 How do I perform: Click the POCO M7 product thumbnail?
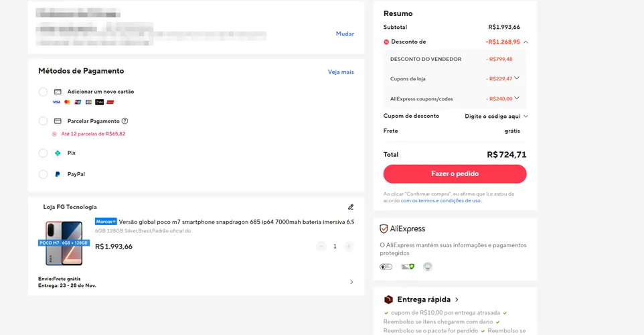tap(64, 243)
